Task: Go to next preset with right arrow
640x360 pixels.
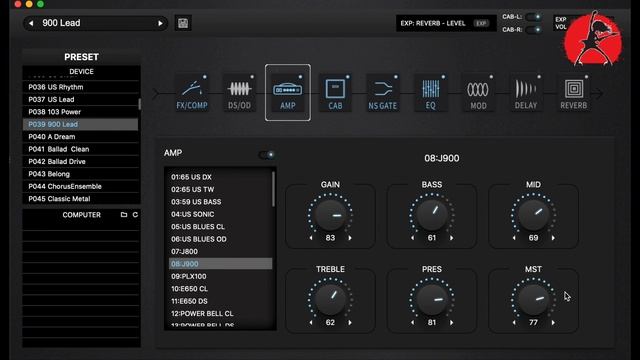Action: 160,23
